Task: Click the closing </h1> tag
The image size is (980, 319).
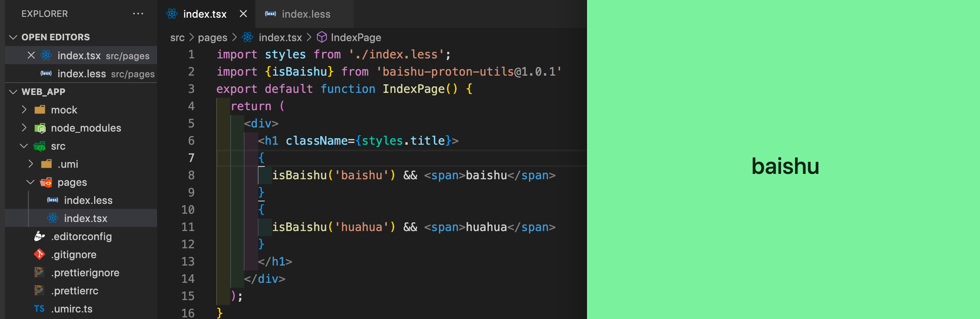Action: coord(275,261)
